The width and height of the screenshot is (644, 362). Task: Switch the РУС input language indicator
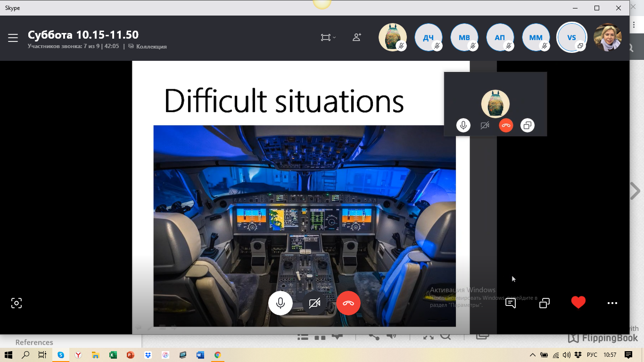tap(592, 355)
